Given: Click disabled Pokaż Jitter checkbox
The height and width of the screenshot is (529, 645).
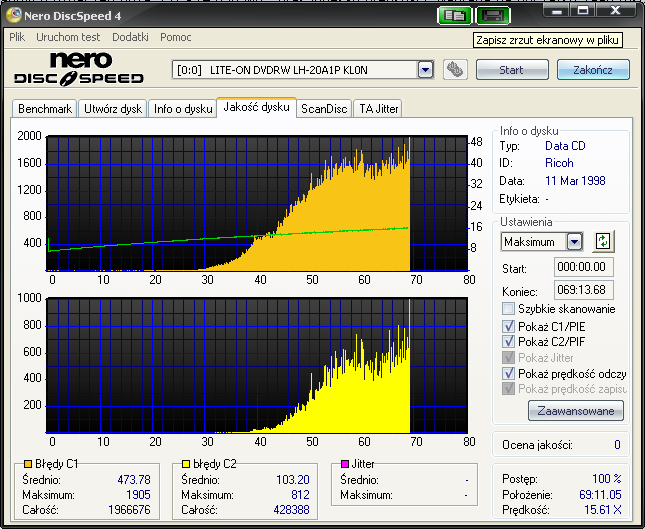Looking at the screenshot, I should click(x=508, y=357).
